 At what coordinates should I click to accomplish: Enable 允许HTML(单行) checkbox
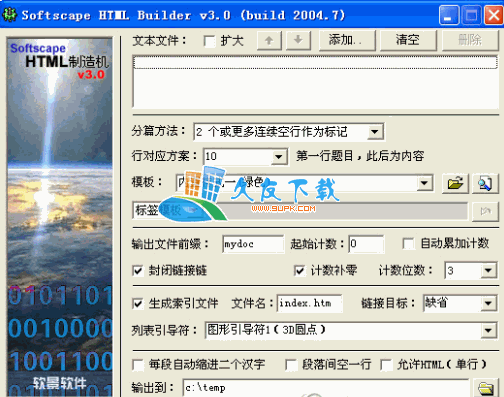(386, 365)
